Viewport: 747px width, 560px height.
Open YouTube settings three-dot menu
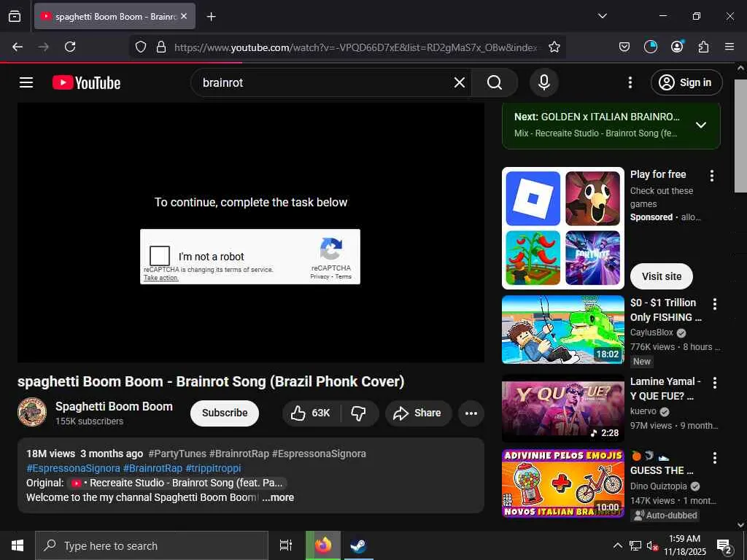point(630,82)
